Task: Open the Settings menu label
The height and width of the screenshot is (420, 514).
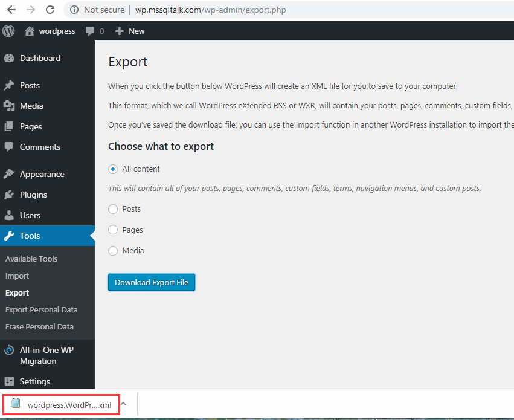Action: [x=35, y=382]
